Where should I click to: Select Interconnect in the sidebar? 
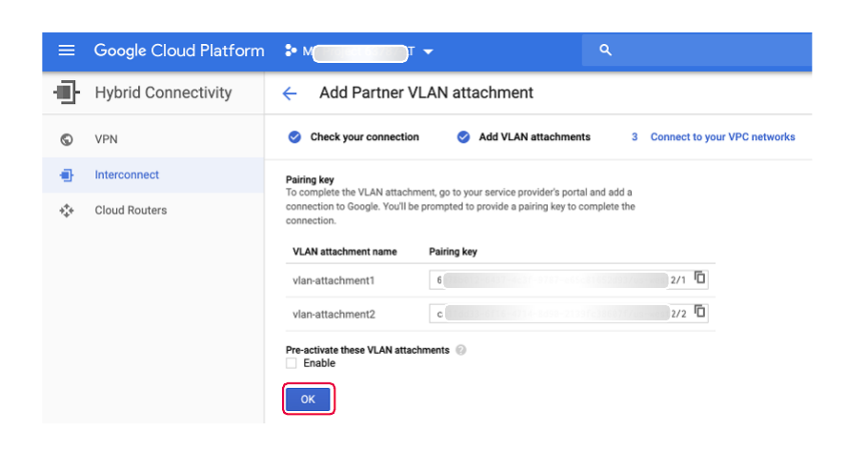pos(127,175)
